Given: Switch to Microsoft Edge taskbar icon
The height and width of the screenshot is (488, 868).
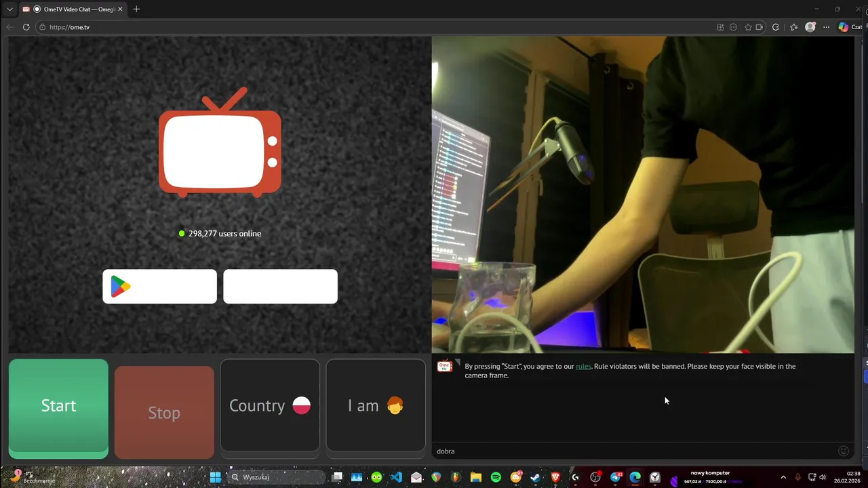Looking at the screenshot, I should (635, 477).
